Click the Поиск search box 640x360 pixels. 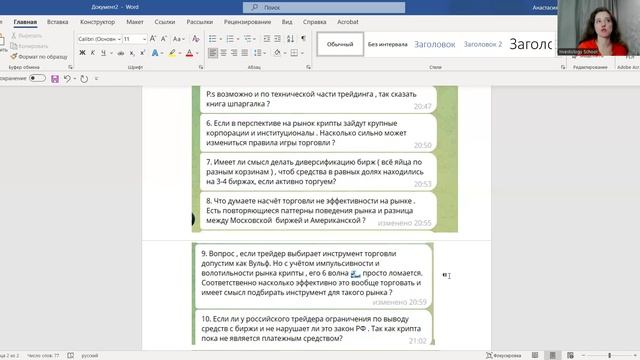click(324, 7)
